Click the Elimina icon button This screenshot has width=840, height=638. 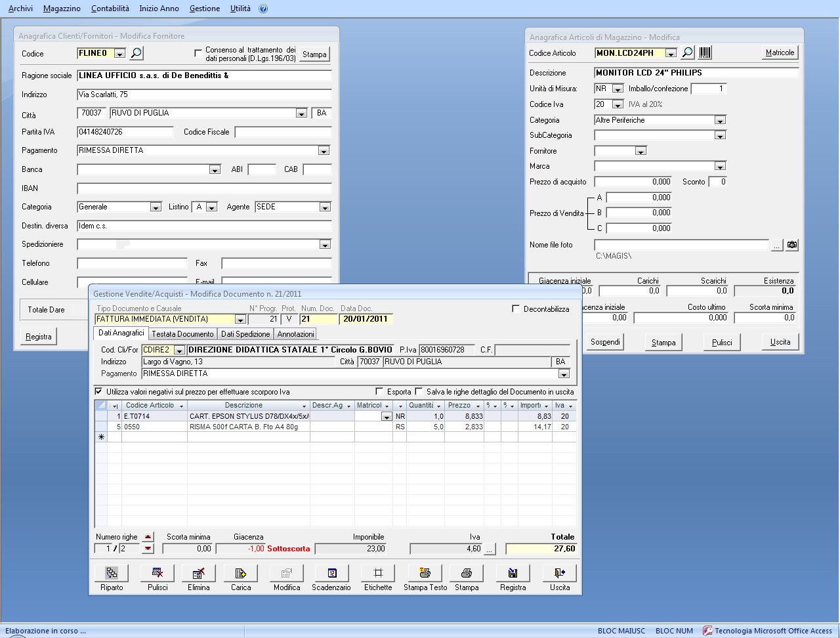199,573
